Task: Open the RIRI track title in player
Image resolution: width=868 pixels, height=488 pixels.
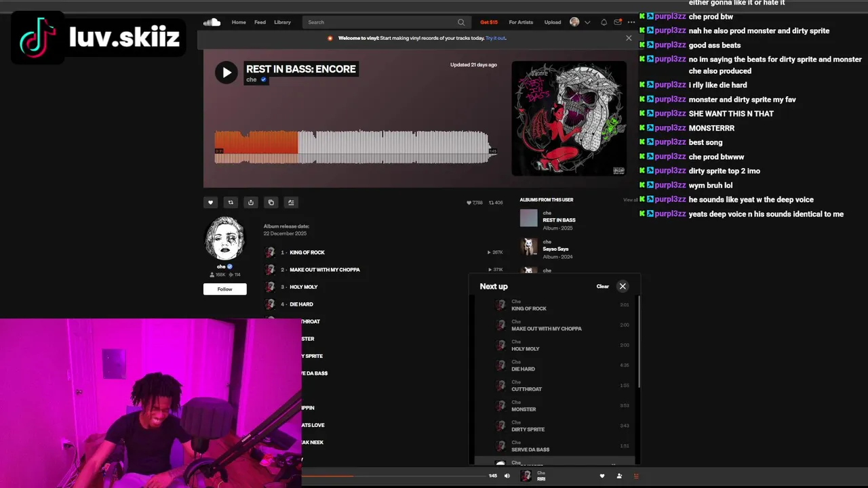Action: [541, 479]
